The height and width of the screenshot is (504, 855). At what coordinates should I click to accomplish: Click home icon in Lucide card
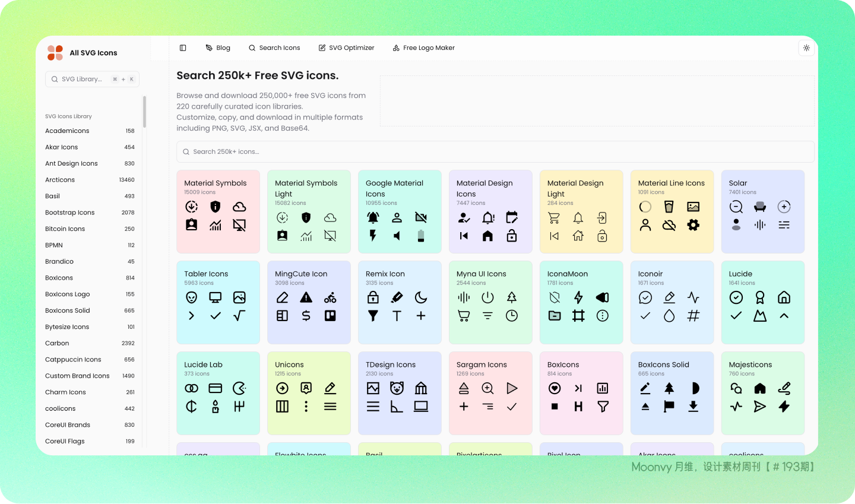coord(784,297)
